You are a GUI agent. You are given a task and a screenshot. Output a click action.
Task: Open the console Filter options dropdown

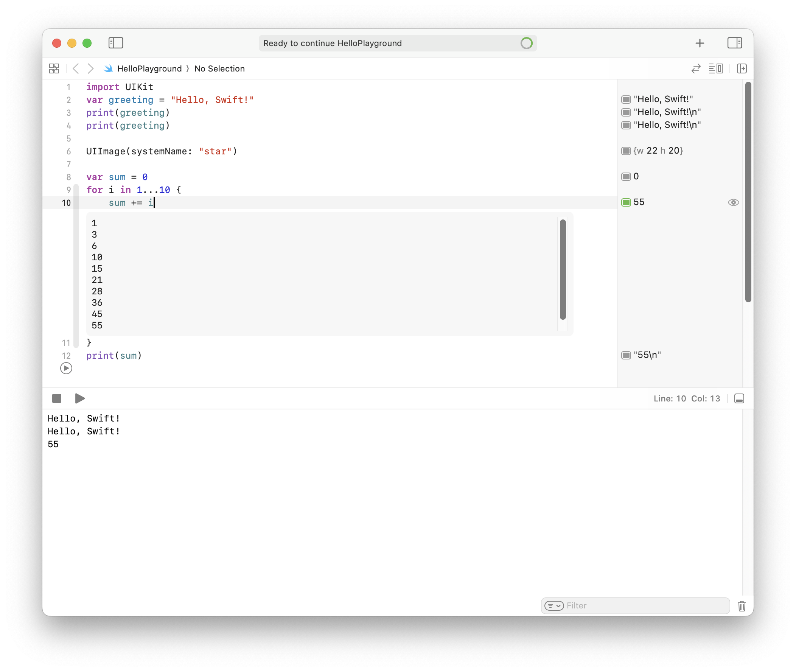tap(553, 606)
